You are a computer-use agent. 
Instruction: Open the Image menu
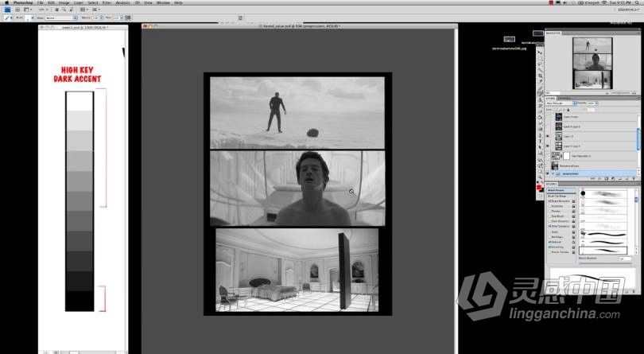pos(64,3)
